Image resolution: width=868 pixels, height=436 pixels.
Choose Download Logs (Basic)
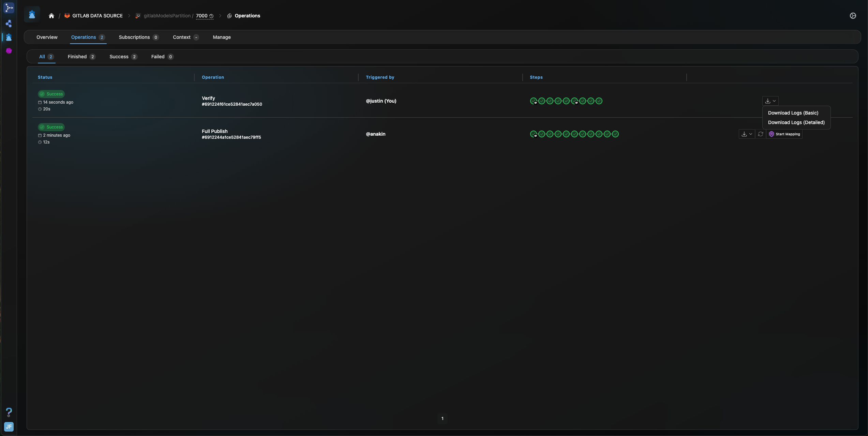click(793, 113)
